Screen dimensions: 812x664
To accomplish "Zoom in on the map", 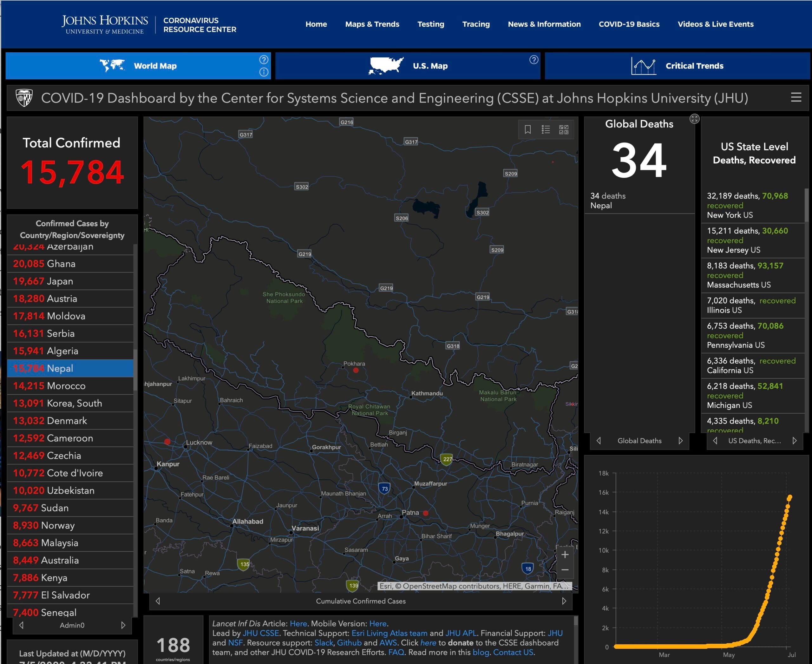I will pos(565,555).
